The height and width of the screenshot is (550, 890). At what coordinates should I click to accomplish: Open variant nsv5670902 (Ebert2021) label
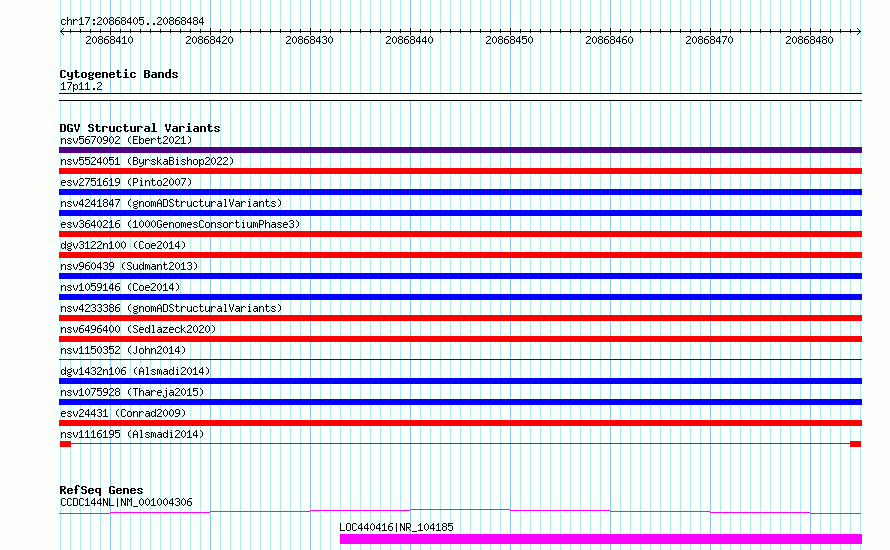(126, 140)
